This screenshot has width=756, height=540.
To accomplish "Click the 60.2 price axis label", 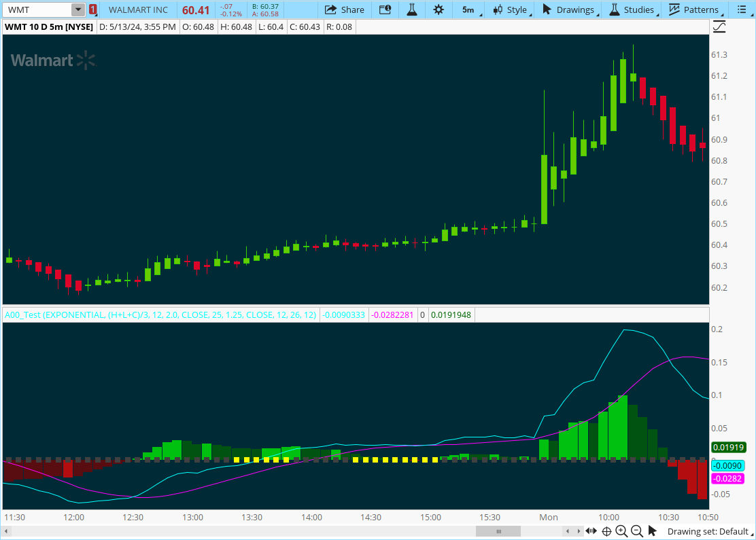I will pyautogui.click(x=719, y=287).
